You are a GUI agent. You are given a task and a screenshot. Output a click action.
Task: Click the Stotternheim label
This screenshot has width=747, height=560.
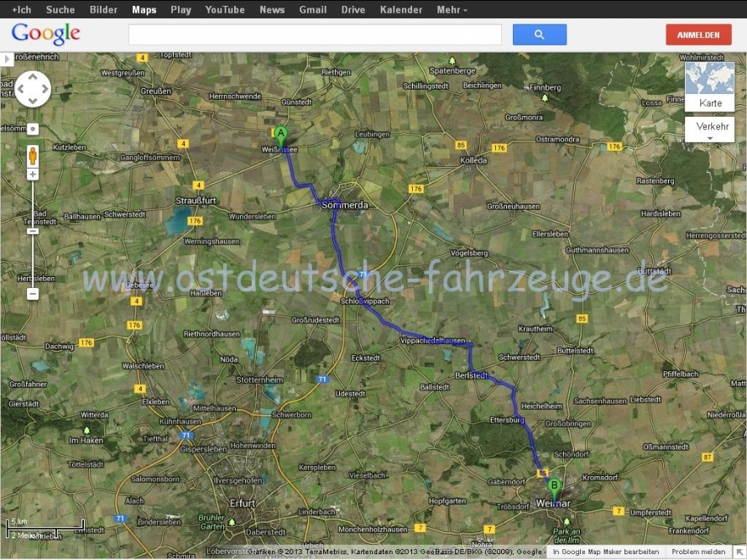[259, 379]
